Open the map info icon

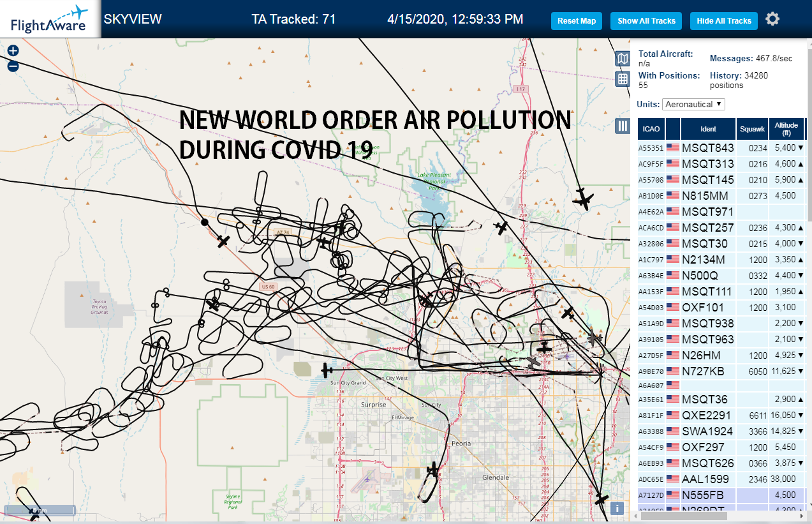[x=616, y=508]
